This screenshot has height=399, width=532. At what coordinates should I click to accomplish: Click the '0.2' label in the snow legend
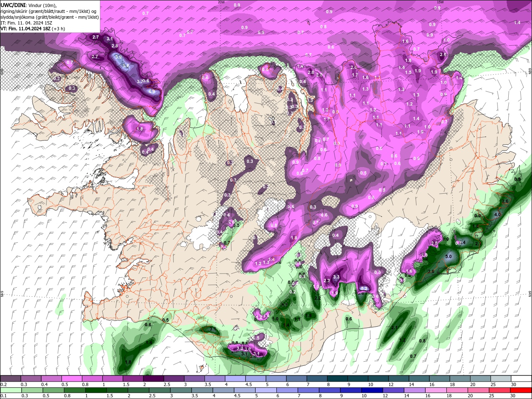(4, 384)
